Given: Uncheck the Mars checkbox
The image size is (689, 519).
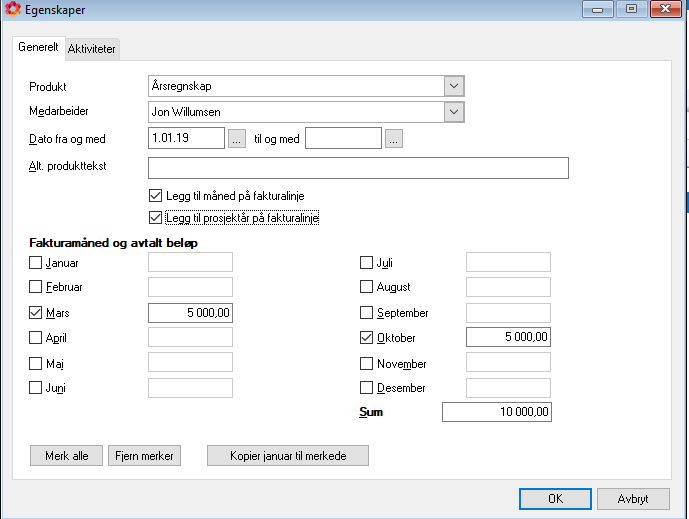Looking at the screenshot, I should click(35, 312).
